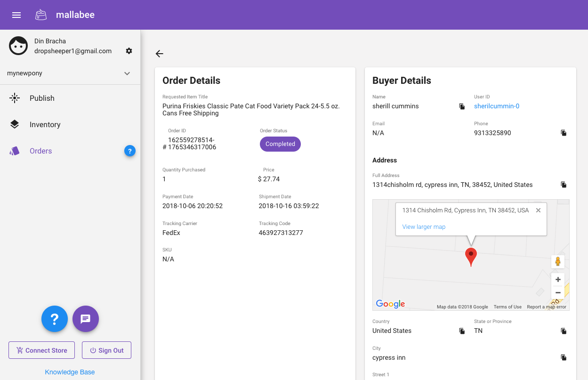The width and height of the screenshot is (588, 380).
Task: Copy the country United States
Action: [462, 331]
